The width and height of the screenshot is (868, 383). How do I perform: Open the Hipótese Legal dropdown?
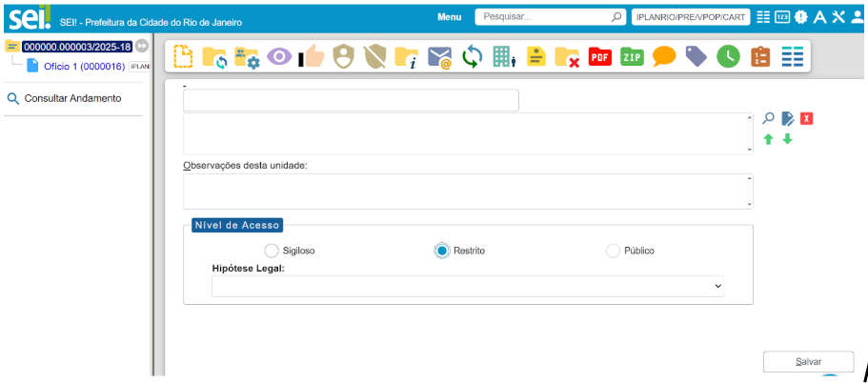(x=467, y=286)
